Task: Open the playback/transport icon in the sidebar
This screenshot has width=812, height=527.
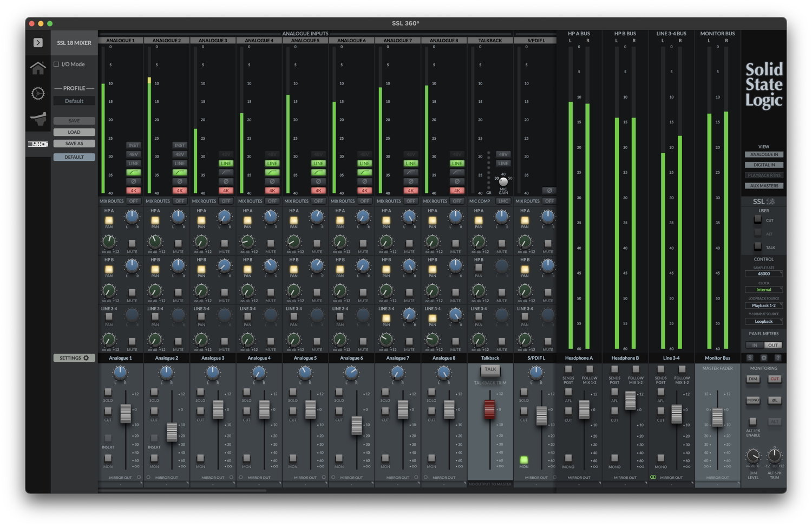Action: tap(38, 93)
